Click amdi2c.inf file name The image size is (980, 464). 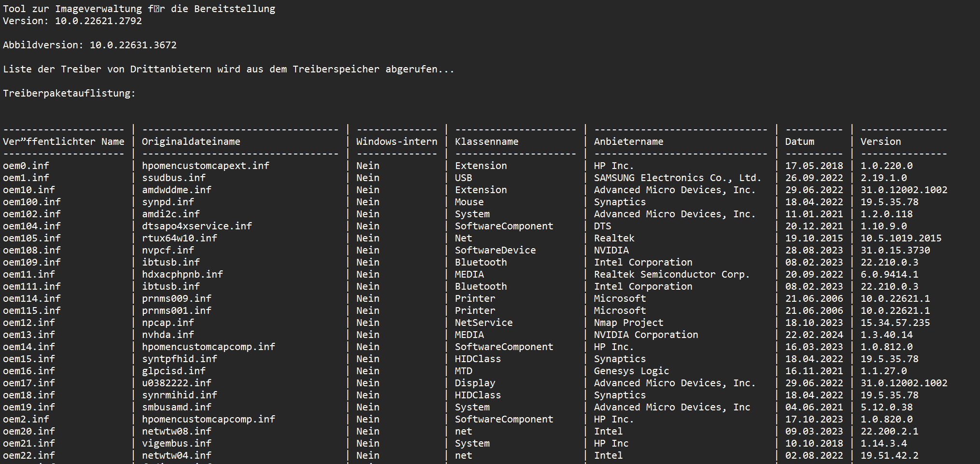[x=170, y=214]
